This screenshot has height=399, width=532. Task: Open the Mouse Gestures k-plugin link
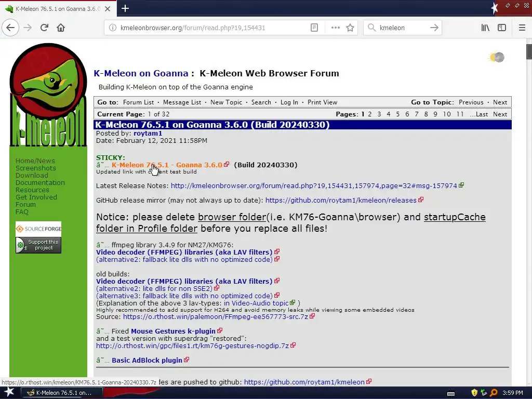pos(173,331)
